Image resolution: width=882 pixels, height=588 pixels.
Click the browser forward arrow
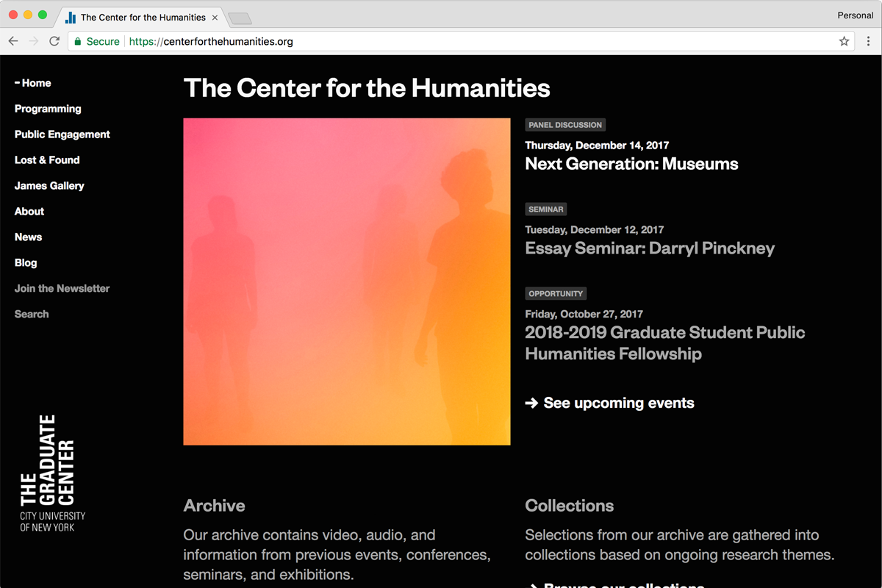pyautogui.click(x=34, y=41)
